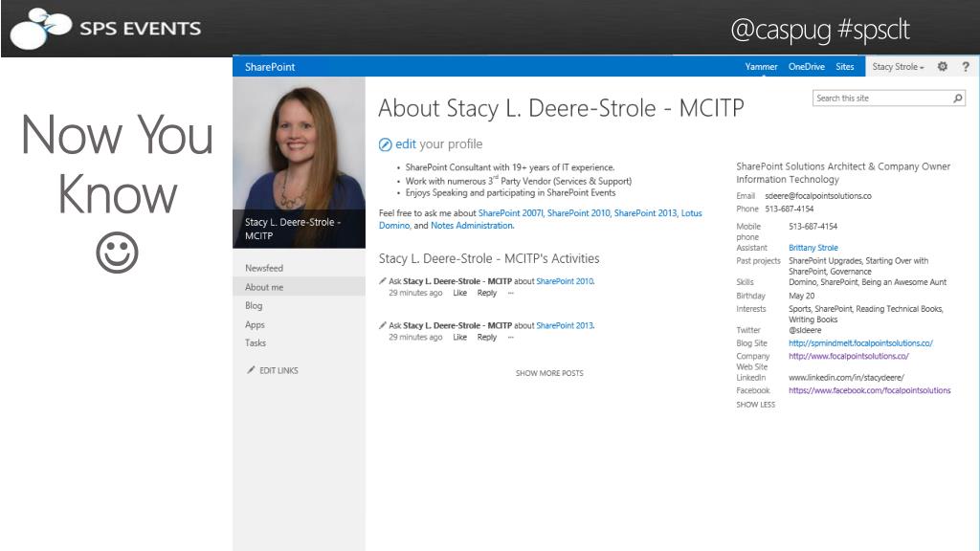Click the About Stacy L. Deere-Strole heading
Screen dimensions: 980x551
[x=561, y=109]
